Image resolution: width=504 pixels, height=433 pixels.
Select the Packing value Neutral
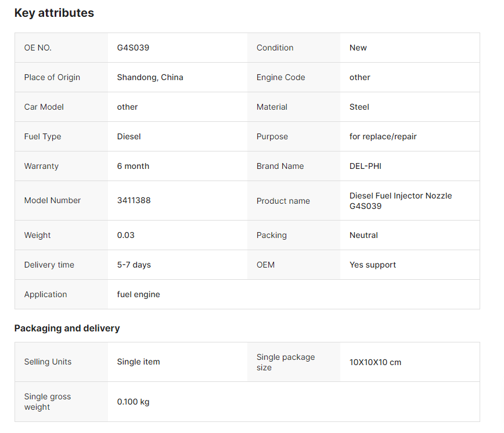pyautogui.click(x=363, y=235)
